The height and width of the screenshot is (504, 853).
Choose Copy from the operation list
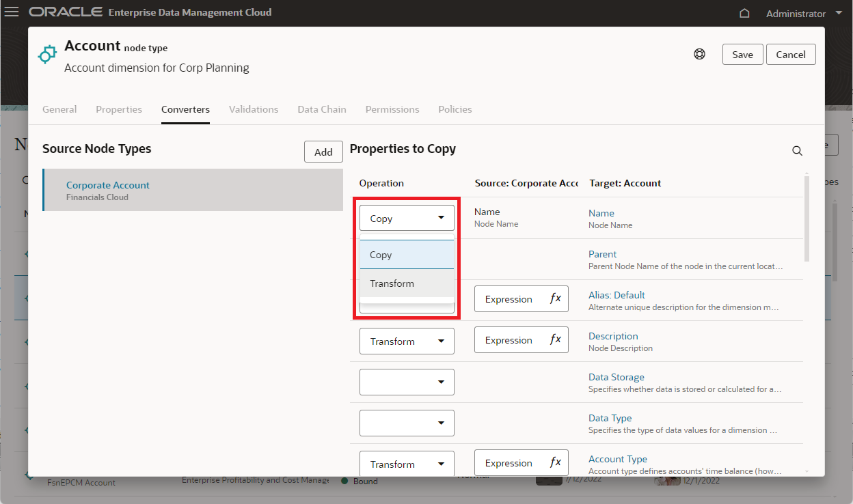407,255
